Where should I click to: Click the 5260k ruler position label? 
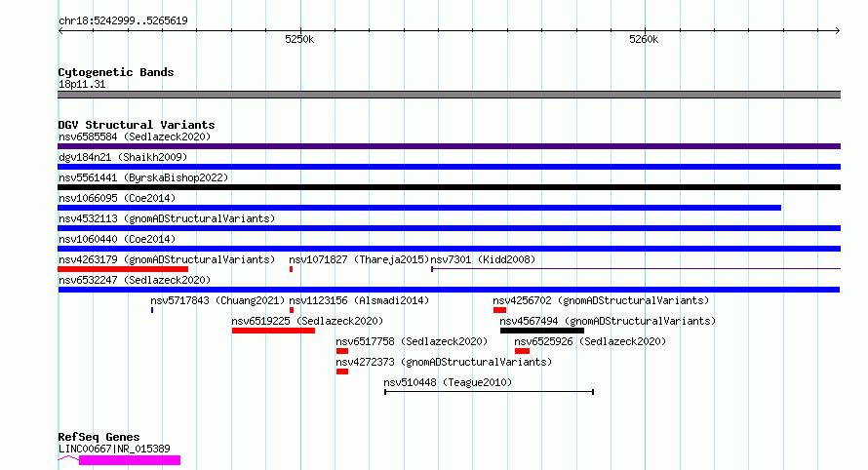click(x=644, y=39)
